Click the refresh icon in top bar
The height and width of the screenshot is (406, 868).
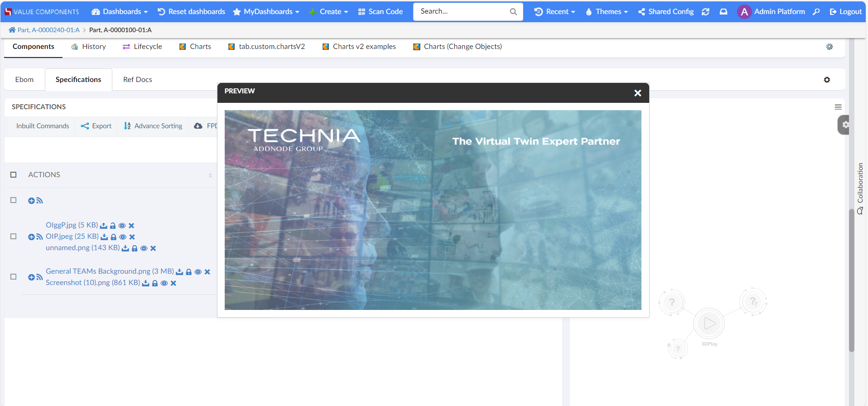pyautogui.click(x=705, y=12)
